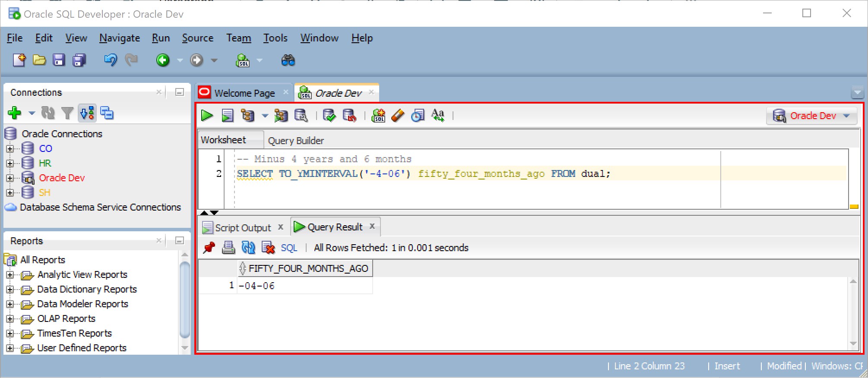Click the New file icon in main toolbar
This screenshot has height=378, width=868.
click(19, 60)
